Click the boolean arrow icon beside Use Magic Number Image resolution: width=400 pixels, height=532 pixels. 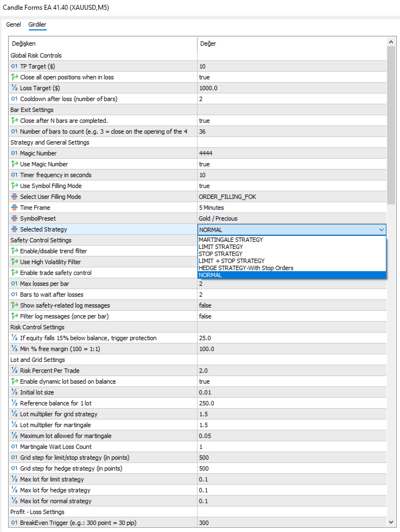[x=14, y=164]
